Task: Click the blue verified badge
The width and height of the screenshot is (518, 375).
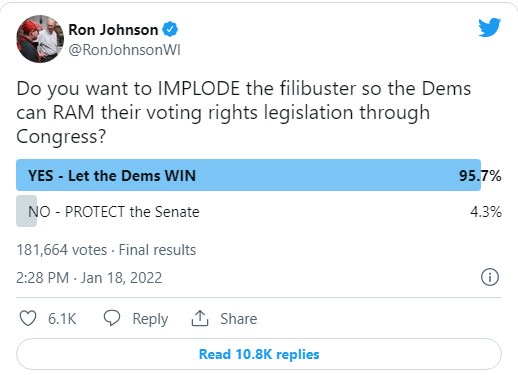Action: 170,30
